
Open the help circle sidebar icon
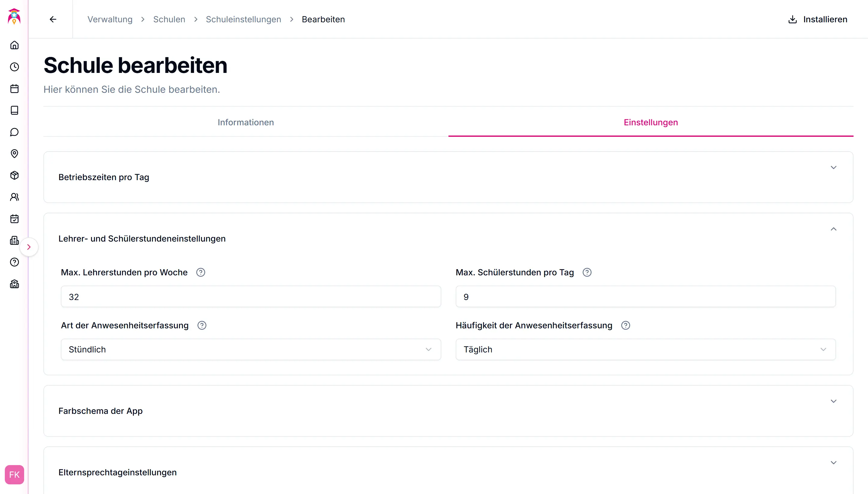coord(14,262)
